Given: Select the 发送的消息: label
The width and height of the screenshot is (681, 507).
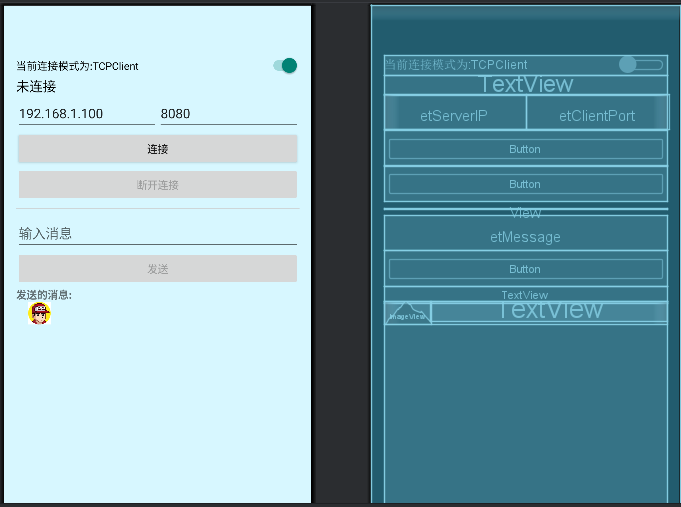Looking at the screenshot, I should 44,295.
